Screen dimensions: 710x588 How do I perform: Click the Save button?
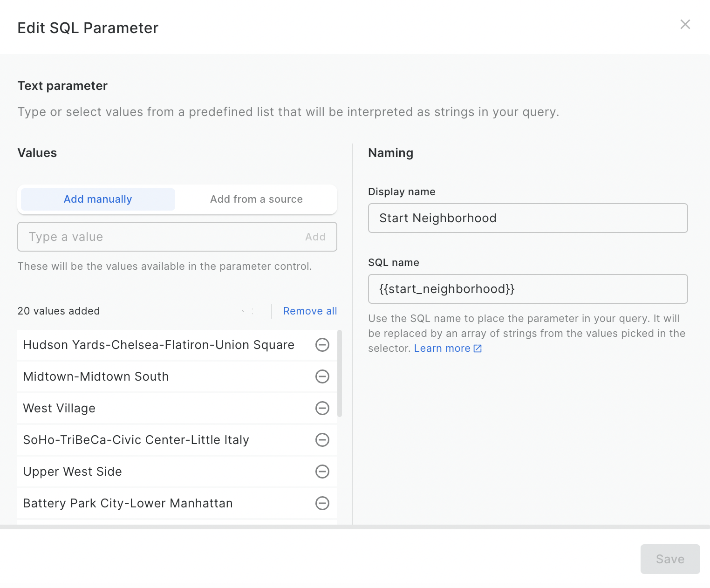pos(670,559)
